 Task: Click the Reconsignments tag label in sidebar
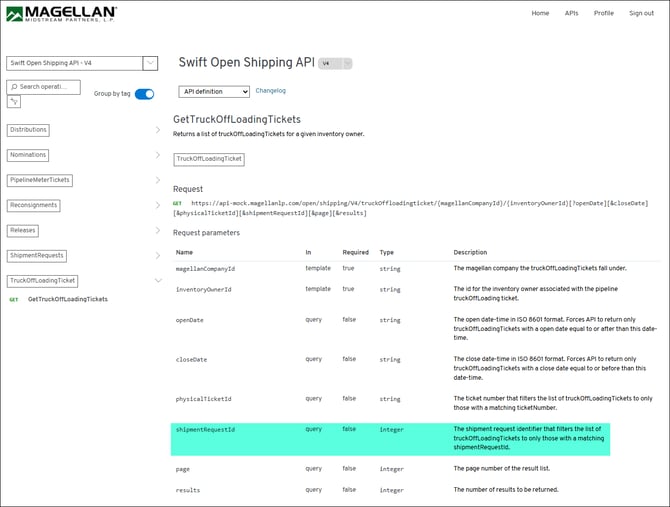pyautogui.click(x=33, y=205)
